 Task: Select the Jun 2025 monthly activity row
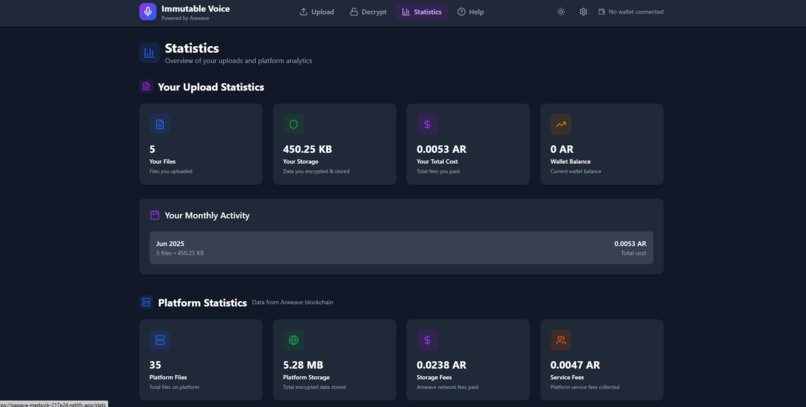tap(401, 248)
